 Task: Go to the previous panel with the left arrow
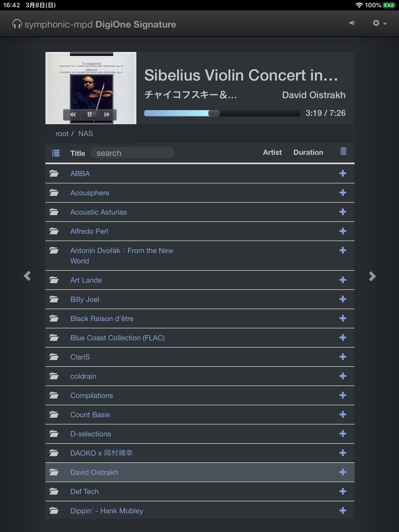tap(27, 276)
